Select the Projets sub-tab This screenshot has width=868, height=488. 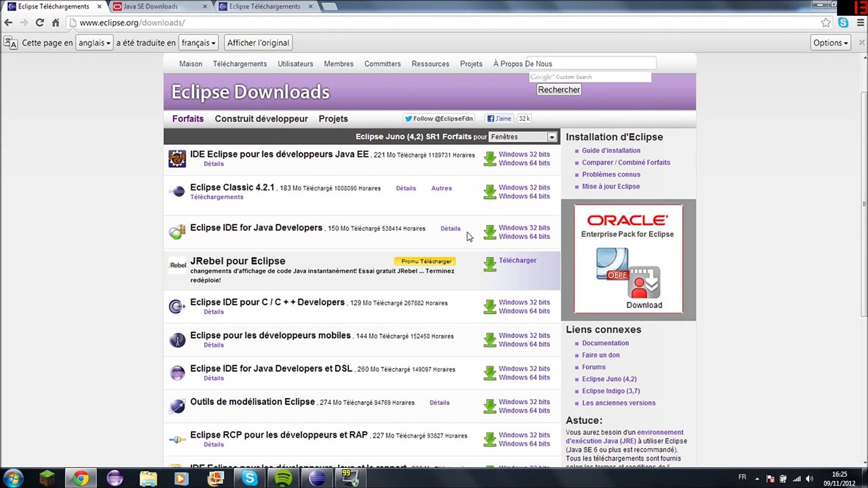click(x=333, y=119)
